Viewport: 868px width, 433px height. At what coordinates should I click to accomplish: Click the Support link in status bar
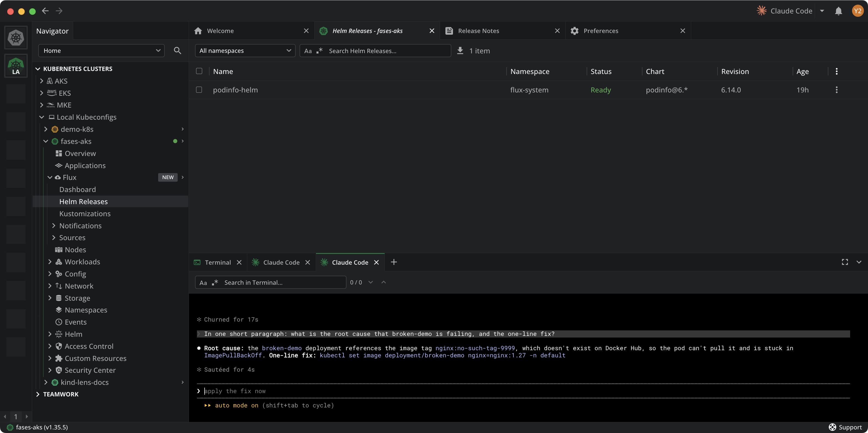click(x=850, y=427)
